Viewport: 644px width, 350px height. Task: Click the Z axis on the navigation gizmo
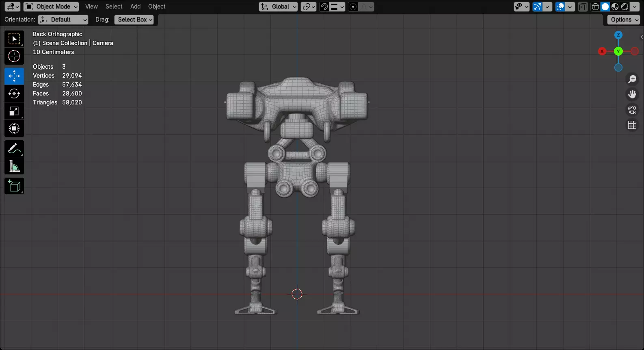pyautogui.click(x=618, y=35)
